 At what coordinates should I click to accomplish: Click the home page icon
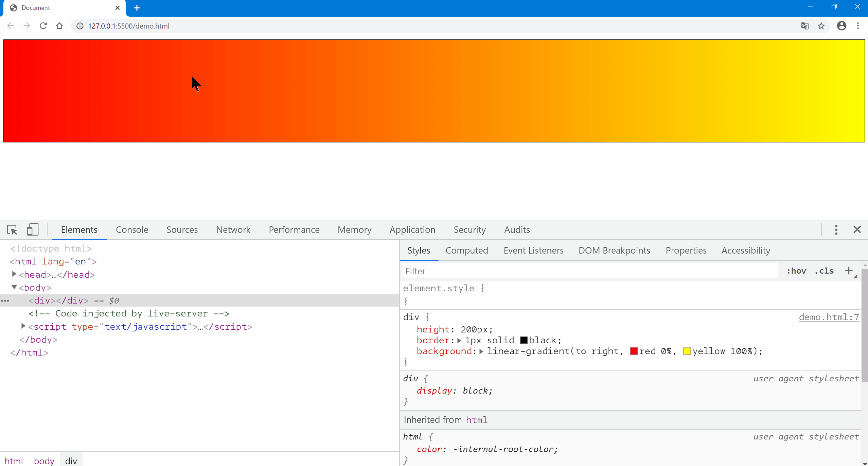click(x=59, y=26)
